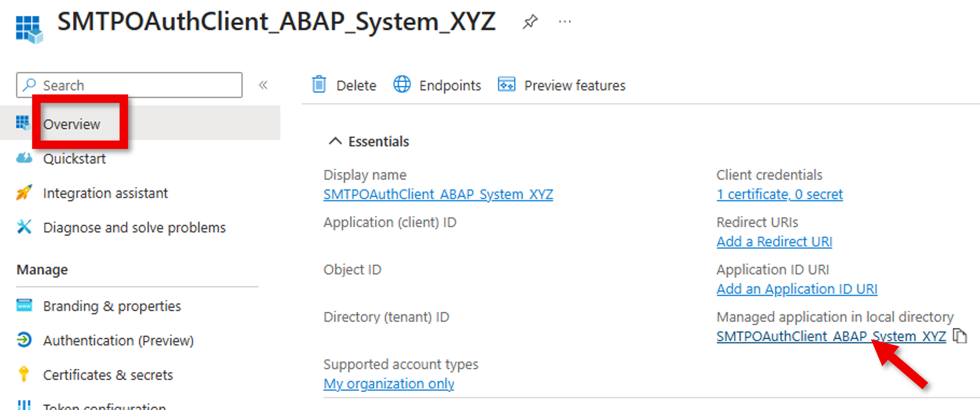Open Quickstart from the sidebar
Viewport: 980px width, 410px height.
click(75, 158)
